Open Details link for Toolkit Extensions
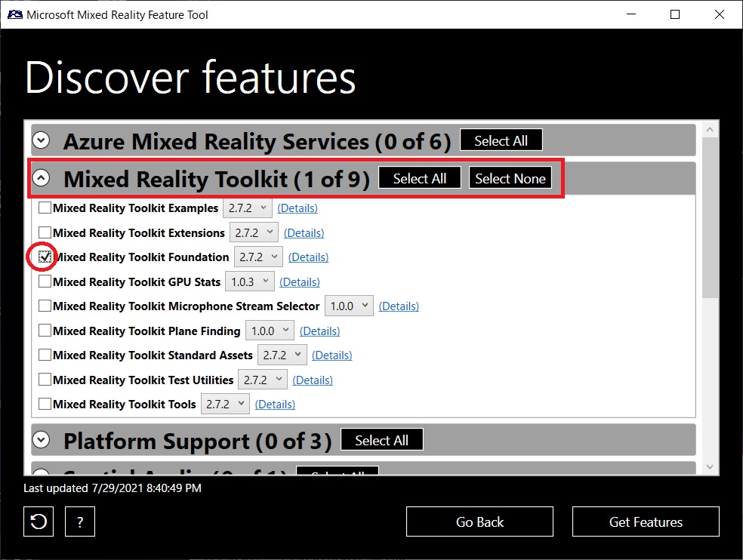The image size is (743, 560). pyautogui.click(x=304, y=232)
